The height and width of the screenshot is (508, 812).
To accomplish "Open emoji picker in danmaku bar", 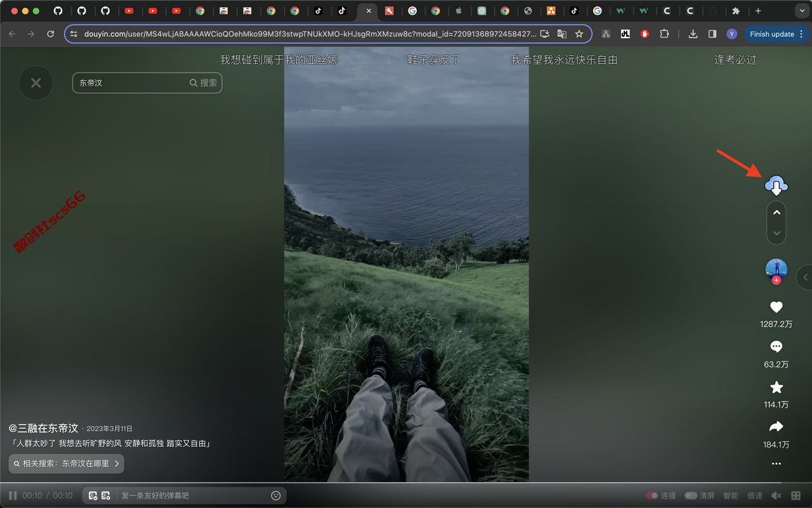I will (276, 495).
